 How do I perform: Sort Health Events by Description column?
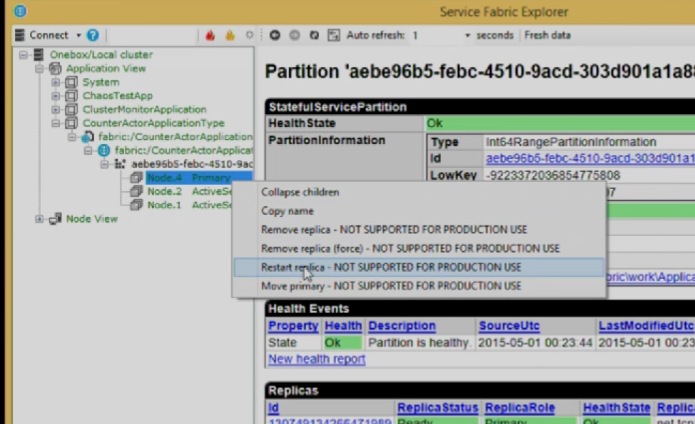(x=402, y=326)
